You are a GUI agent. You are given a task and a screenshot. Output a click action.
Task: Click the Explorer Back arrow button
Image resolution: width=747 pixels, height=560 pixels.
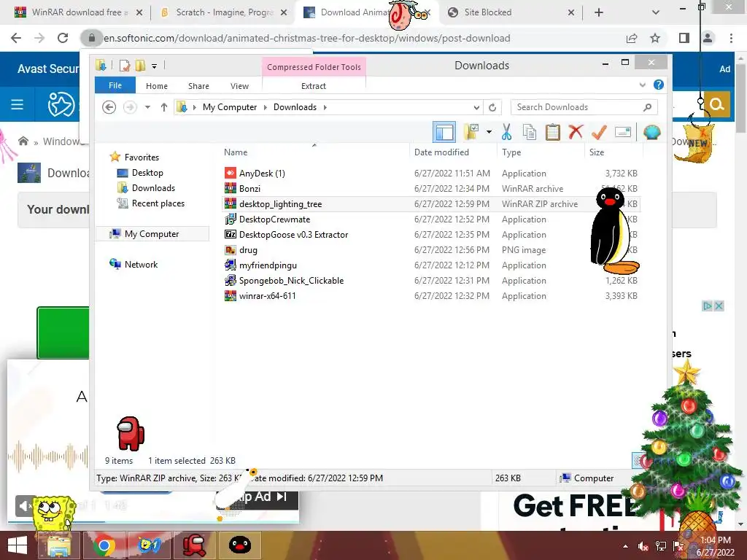(109, 107)
